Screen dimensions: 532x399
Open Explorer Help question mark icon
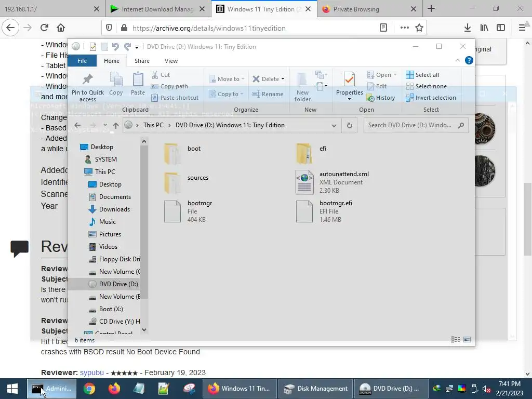pos(469,60)
